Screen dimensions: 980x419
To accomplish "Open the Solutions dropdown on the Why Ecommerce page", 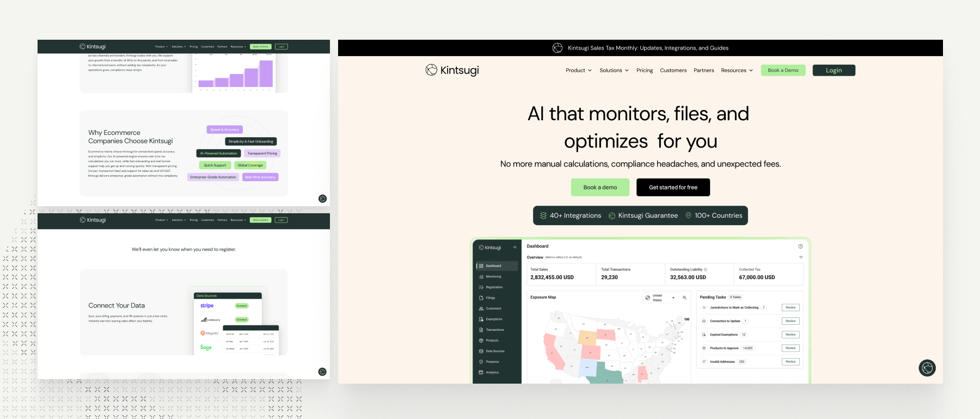I will point(179,47).
